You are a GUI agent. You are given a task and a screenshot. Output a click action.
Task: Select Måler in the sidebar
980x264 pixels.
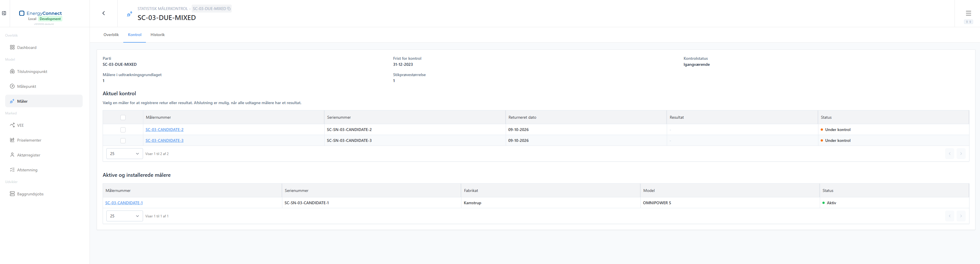pyautogui.click(x=44, y=101)
